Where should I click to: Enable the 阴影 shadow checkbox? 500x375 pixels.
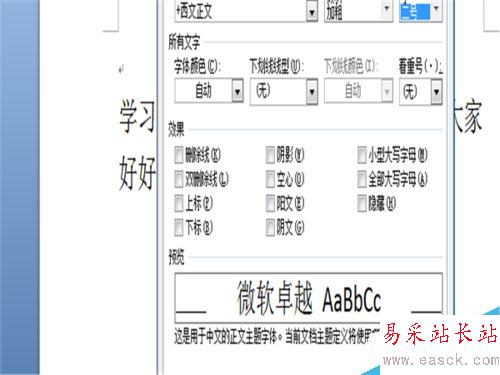click(270, 155)
